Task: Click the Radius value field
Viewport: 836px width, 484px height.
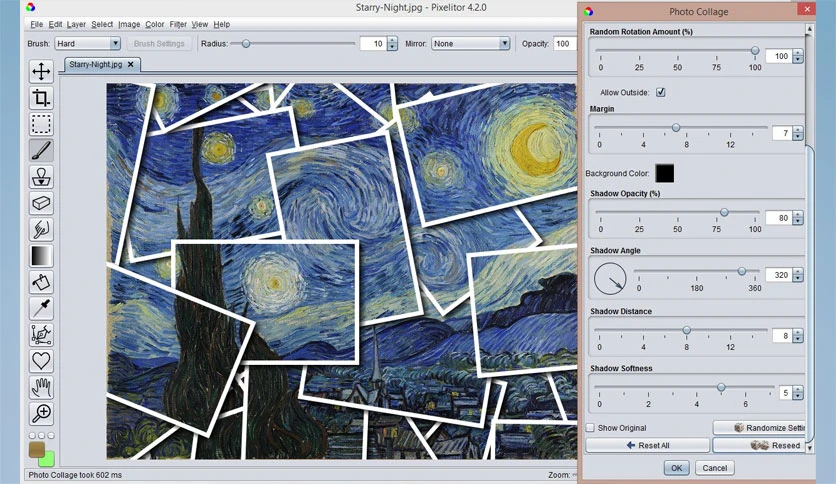Action: pyautogui.click(x=373, y=44)
